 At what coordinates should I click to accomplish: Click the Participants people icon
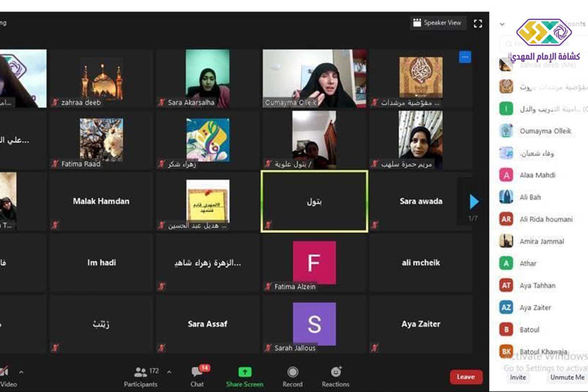(x=140, y=372)
